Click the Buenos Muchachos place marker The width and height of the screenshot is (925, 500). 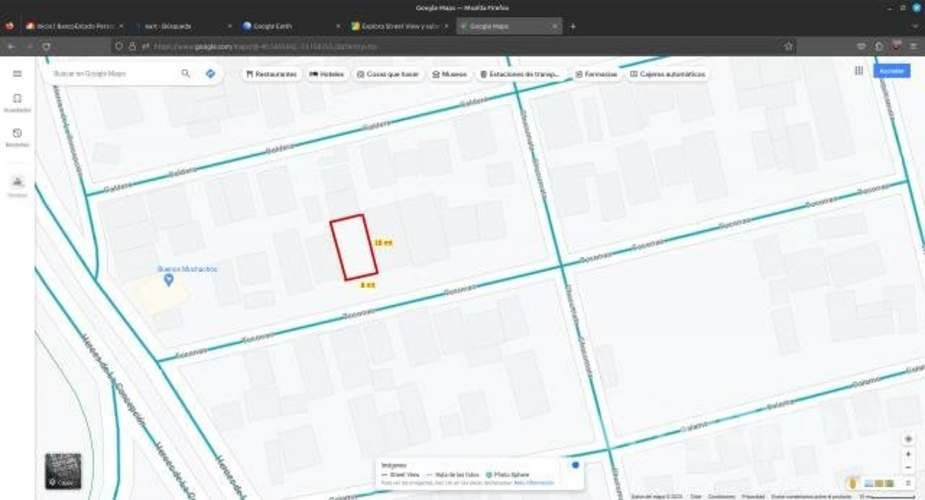[x=168, y=279]
